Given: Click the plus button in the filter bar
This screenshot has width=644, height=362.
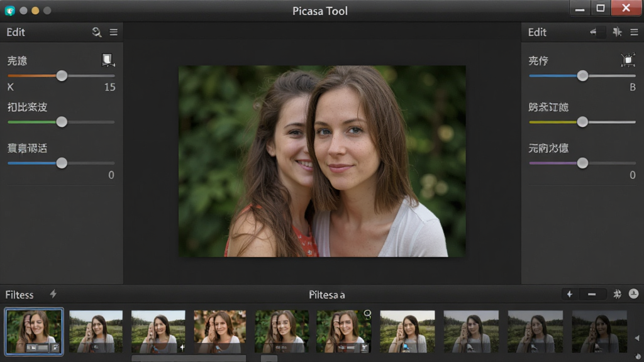Looking at the screenshot, I should click(x=570, y=294).
